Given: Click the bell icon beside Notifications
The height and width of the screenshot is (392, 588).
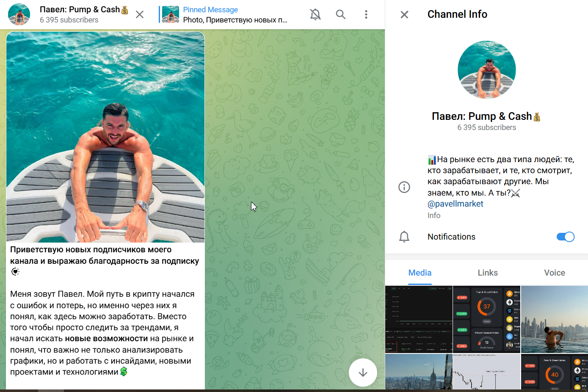Looking at the screenshot, I should click(404, 237).
